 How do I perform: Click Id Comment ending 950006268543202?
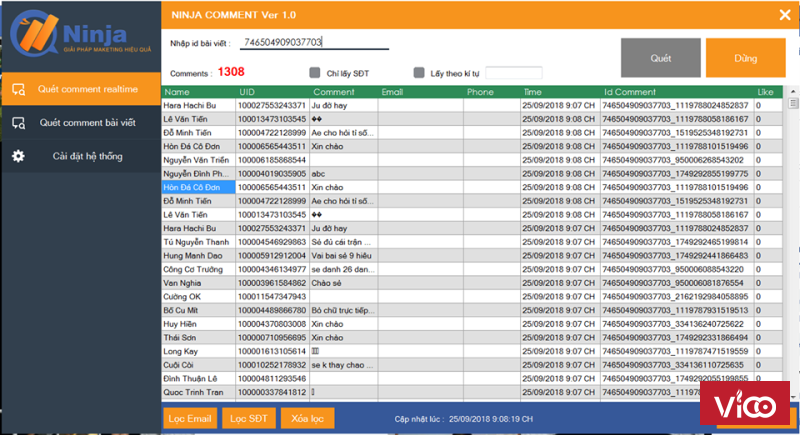click(x=677, y=160)
